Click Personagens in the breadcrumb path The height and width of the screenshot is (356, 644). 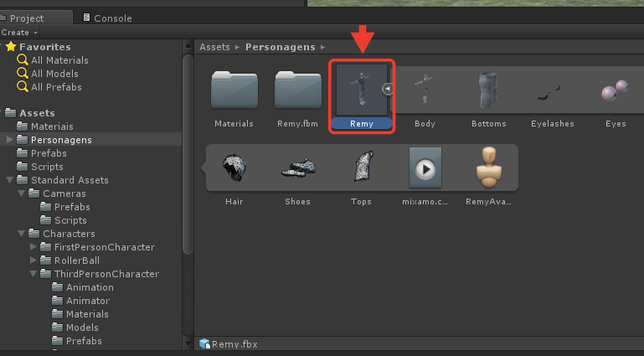click(x=280, y=47)
